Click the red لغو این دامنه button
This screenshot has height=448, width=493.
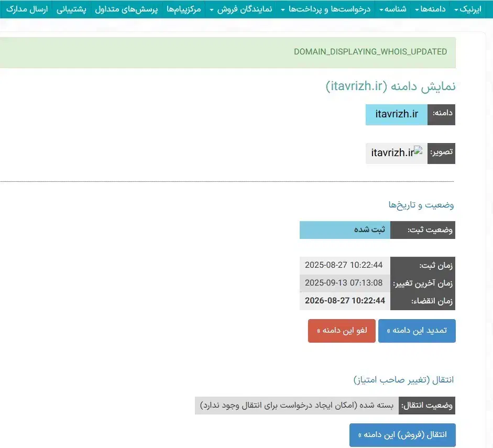click(x=341, y=331)
